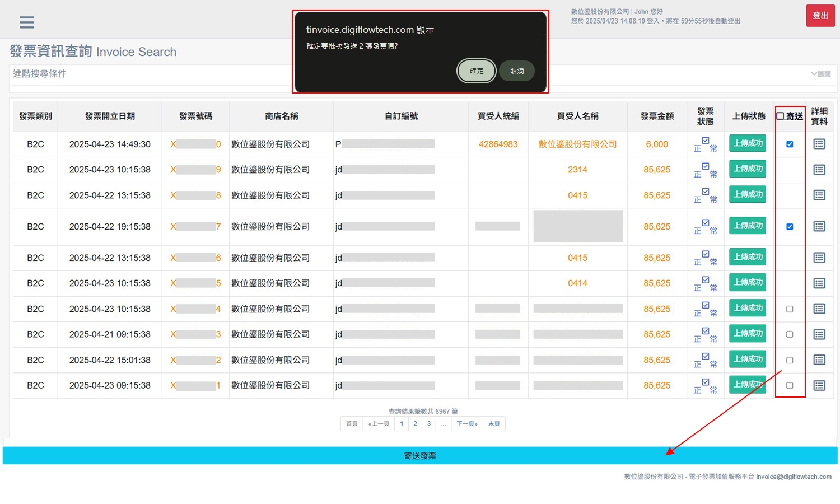The image size is (840, 504).
Task: Open the hamburger menu icon
Action: [x=26, y=22]
